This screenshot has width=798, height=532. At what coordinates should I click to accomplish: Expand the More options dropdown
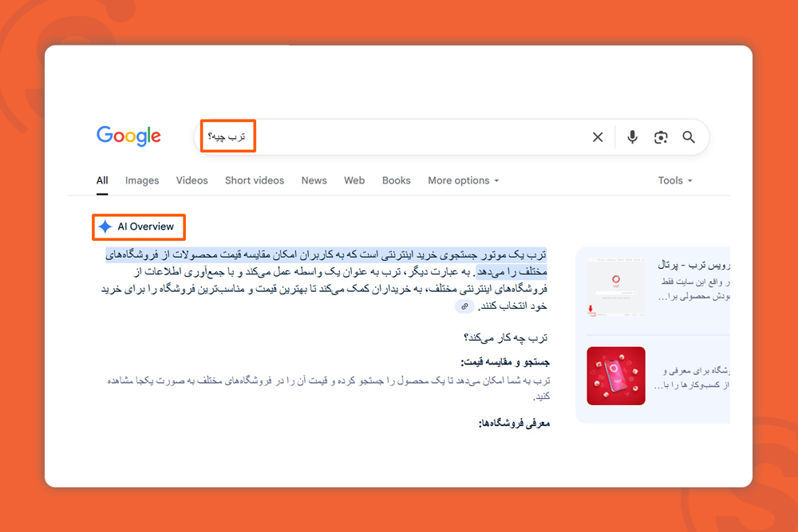(x=463, y=180)
